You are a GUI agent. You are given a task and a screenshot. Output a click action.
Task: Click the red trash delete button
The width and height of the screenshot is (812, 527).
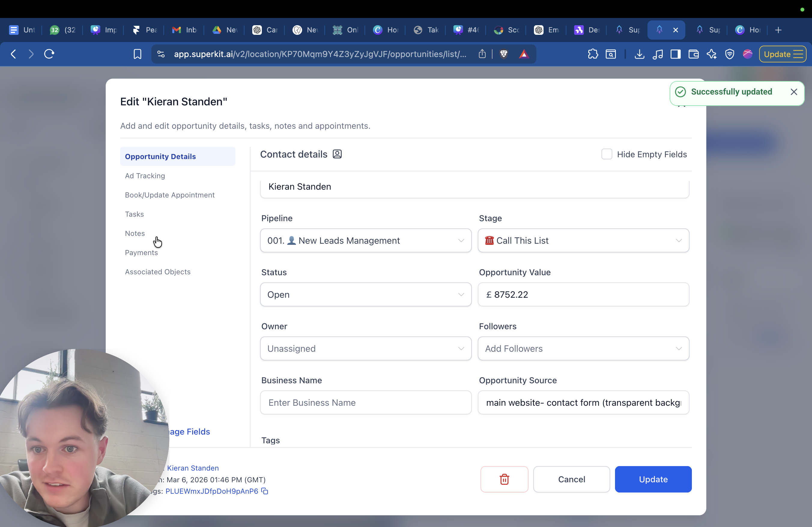(x=504, y=479)
